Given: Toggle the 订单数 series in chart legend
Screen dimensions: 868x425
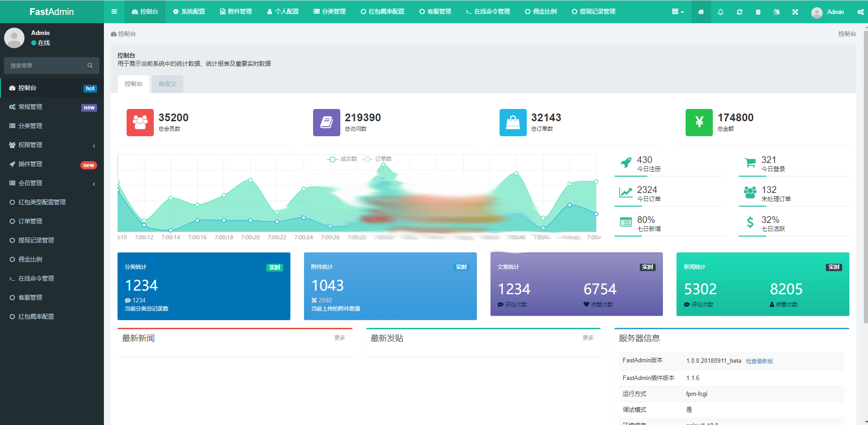Looking at the screenshot, I should pyautogui.click(x=378, y=159).
